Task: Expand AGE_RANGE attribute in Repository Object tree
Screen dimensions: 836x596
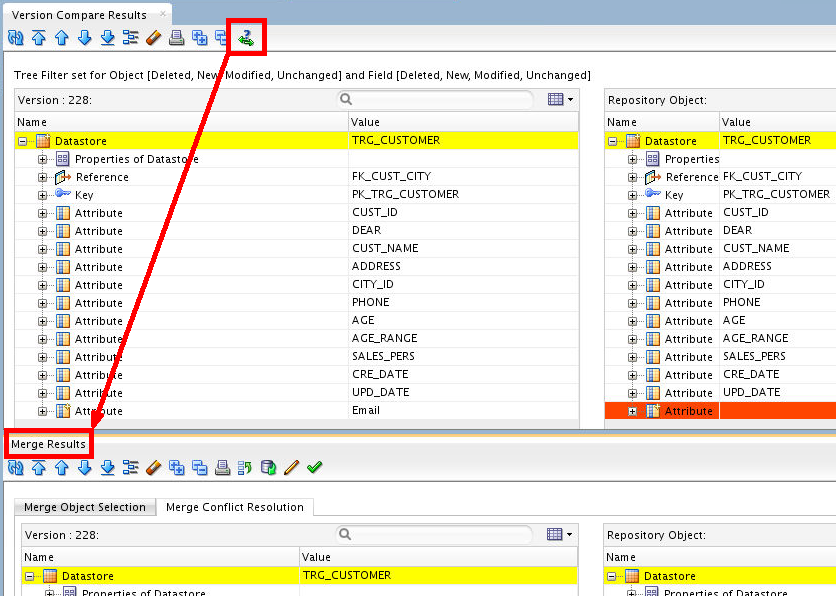Action: click(x=632, y=339)
